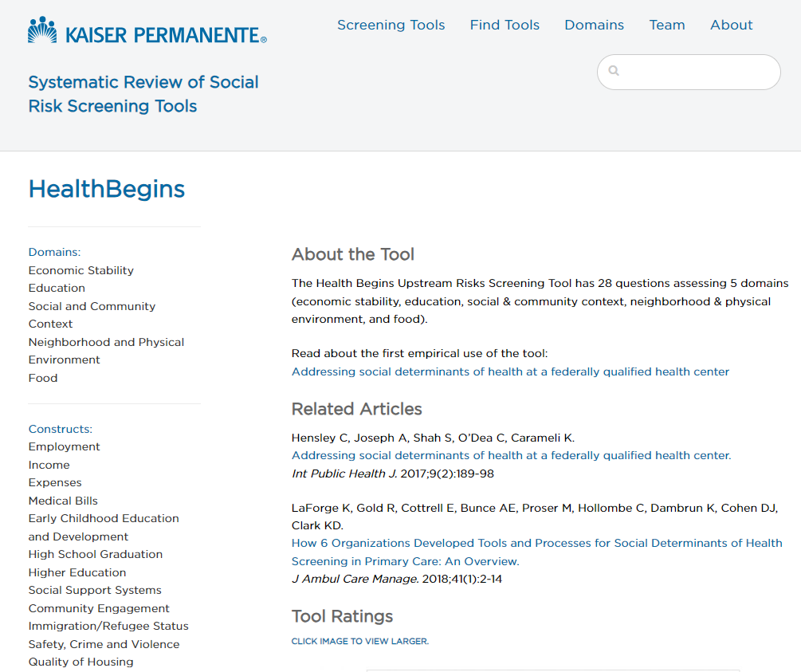This screenshot has width=801, height=672.
Task: Click the Related Articles heading
Action: pos(356,409)
